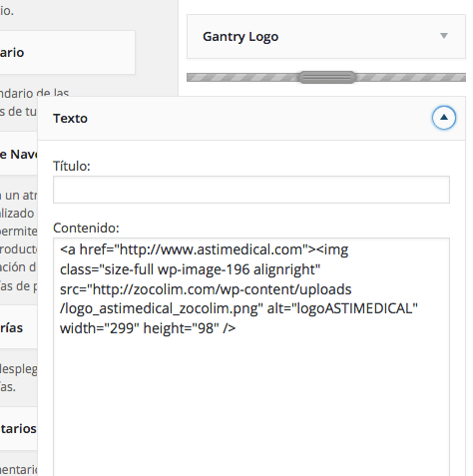
Task: Click the text 'class="size-full wp-image-196 alignright"'
Action: click(190, 269)
